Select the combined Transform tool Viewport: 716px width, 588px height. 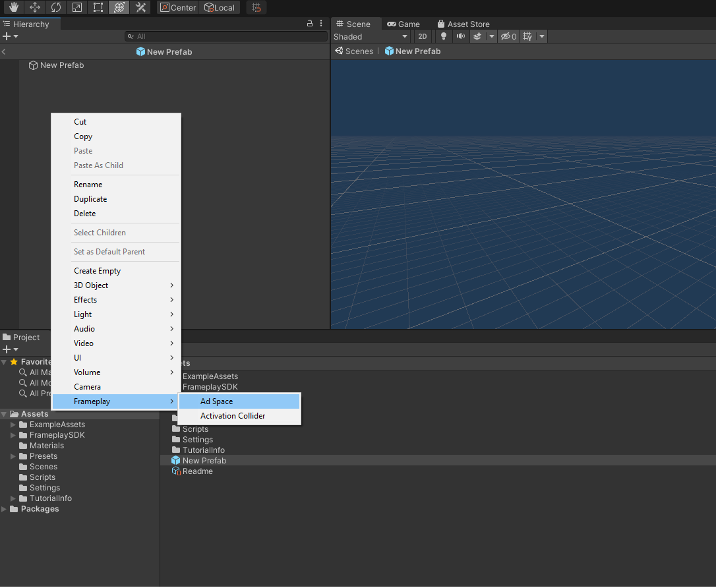119,7
